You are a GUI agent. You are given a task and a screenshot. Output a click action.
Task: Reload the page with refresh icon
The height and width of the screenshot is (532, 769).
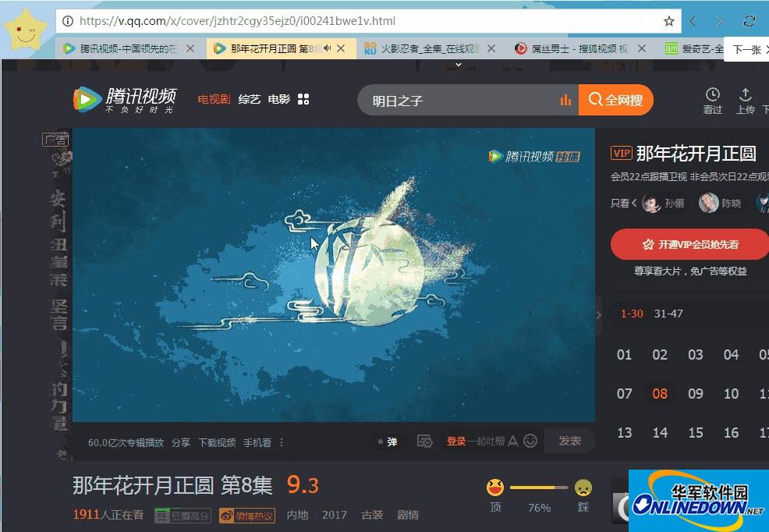tap(749, 21)
